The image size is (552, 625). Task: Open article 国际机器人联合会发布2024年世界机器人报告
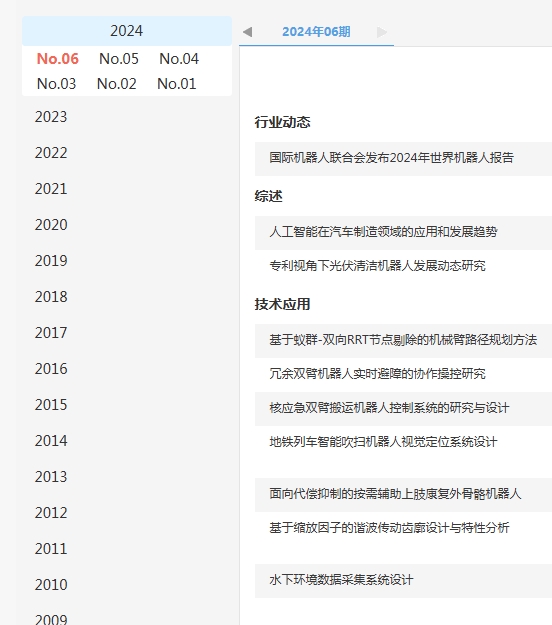click(391, 158)
